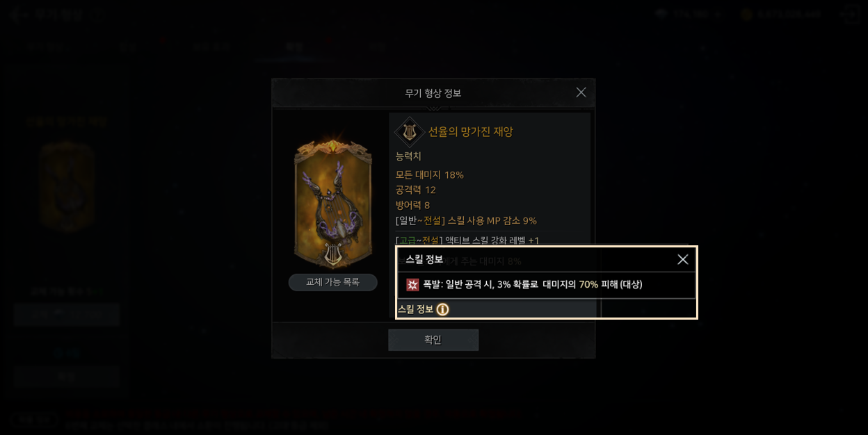
Task: Click the 스킬 사용 MP 감소 9% line
Action: 466,220
